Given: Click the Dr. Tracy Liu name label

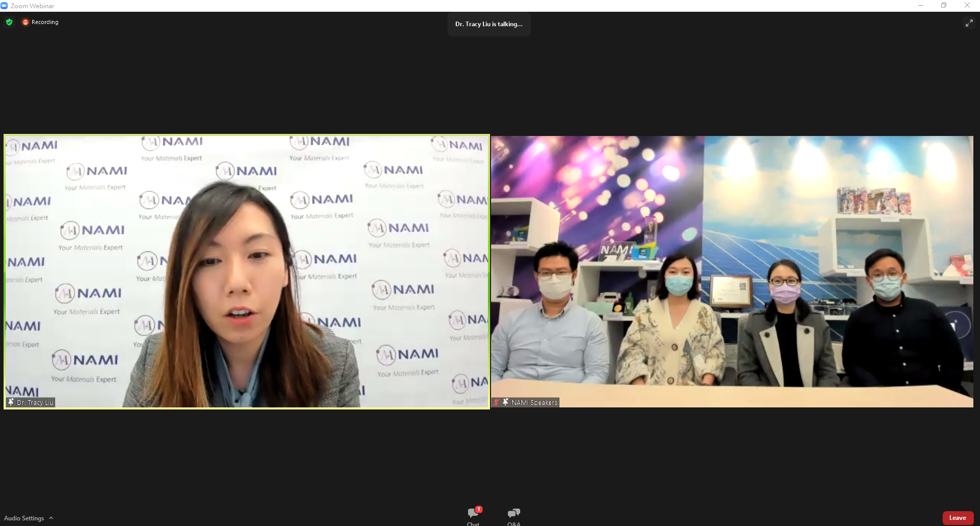Looking at the screenshot, I should tap(35, 402).
